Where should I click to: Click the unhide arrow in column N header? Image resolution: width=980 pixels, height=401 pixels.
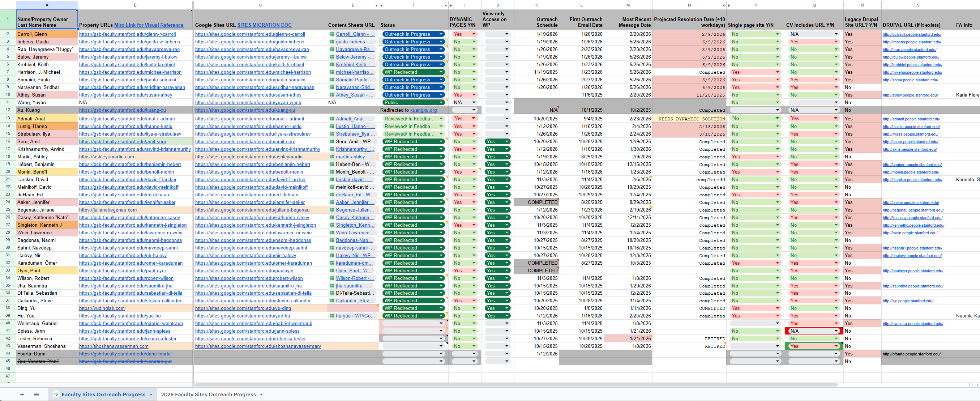pyautogui.click(x=724, y=5)
